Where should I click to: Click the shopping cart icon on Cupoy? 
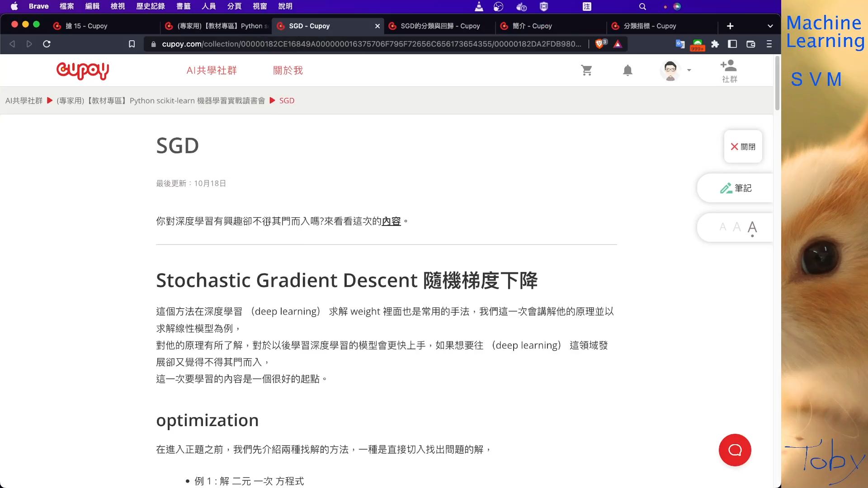click(586, 70)
